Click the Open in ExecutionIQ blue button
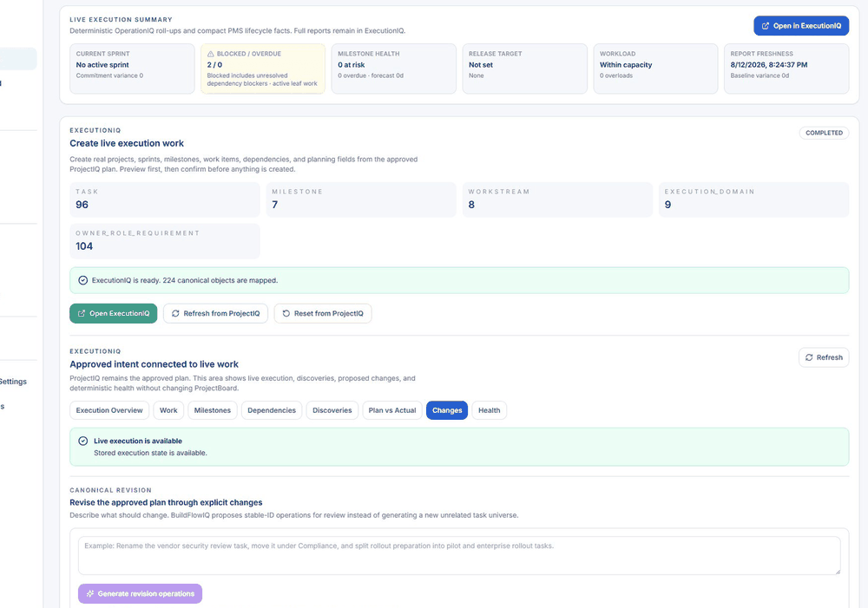 pos(801,26)
